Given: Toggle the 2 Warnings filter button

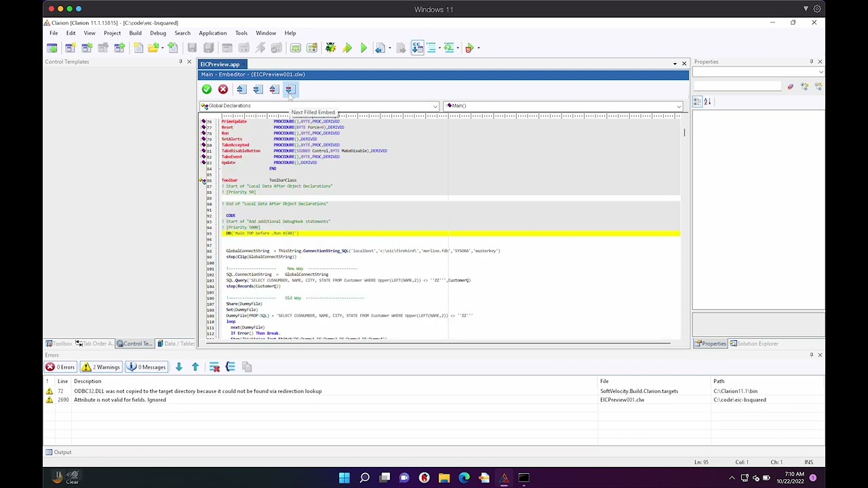Looking at the screenshot, I should (x=101, y=367).
